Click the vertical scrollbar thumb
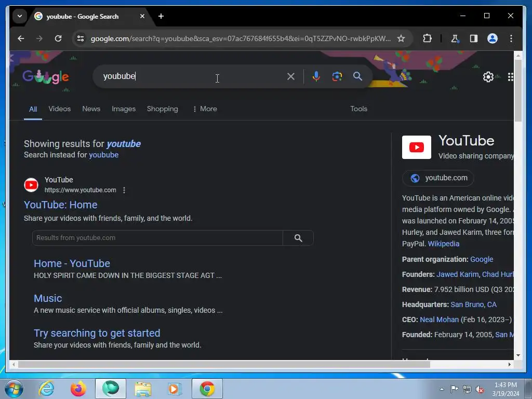532x399 pixels. (518, 90)
